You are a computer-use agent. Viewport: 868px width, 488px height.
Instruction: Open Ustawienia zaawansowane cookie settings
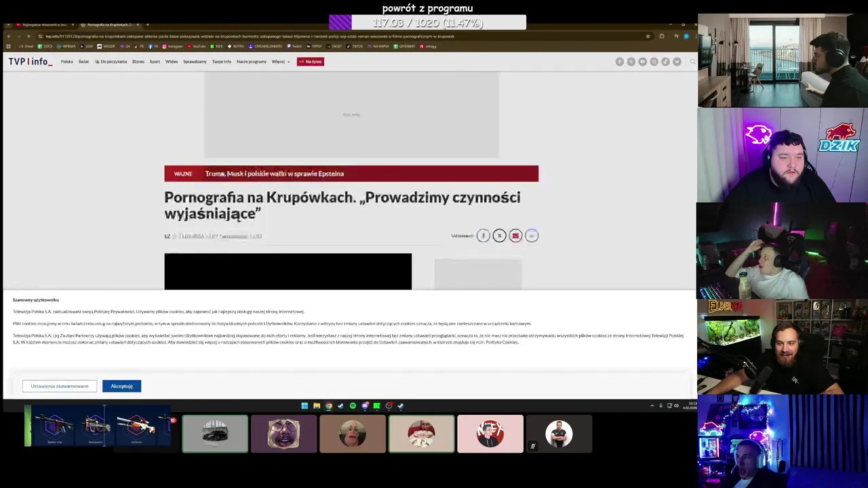[60, 386]
